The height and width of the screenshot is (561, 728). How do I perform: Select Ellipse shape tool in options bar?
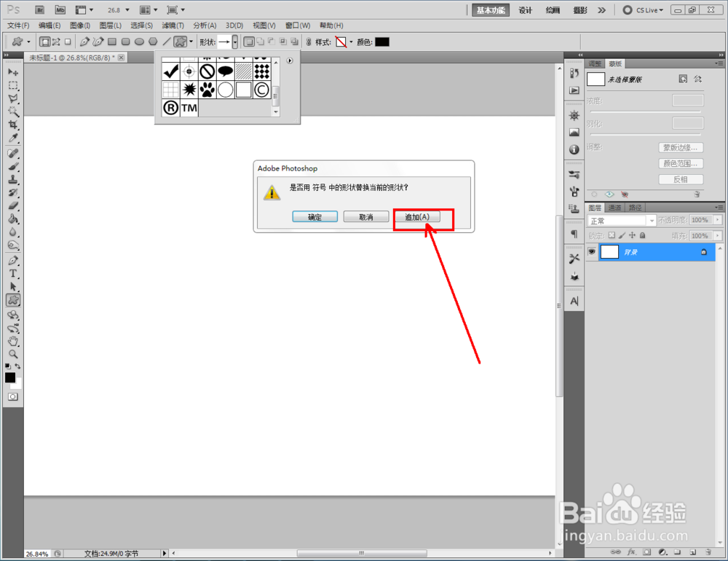[x=139, y=42]
